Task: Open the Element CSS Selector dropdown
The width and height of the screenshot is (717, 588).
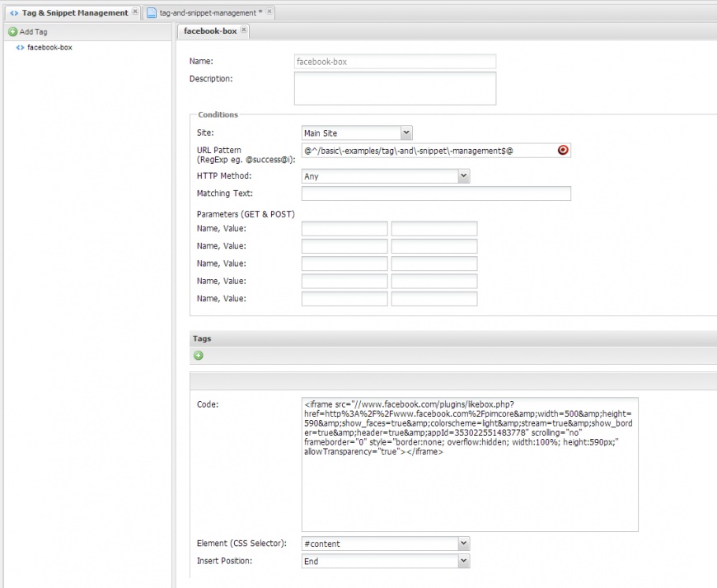Action: [x=463, y=544]
